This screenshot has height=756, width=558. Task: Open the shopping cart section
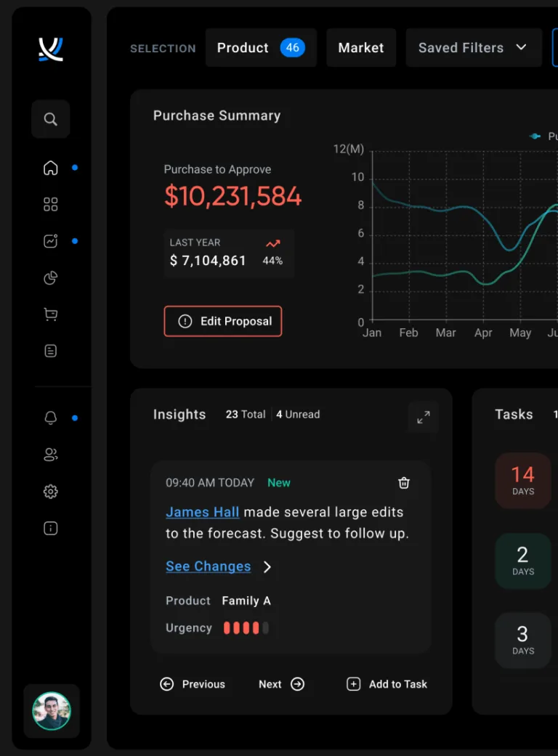(x=50, y=314)
